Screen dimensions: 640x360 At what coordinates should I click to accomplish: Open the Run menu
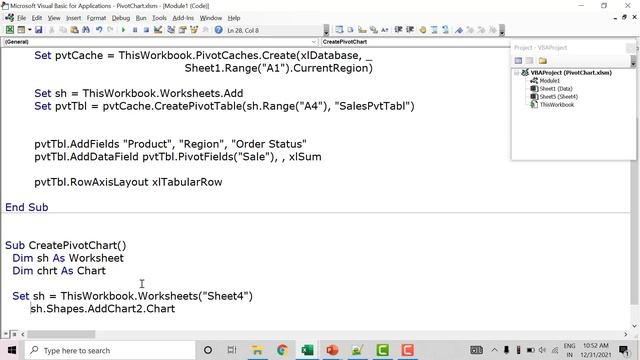[x=141, y=18]
